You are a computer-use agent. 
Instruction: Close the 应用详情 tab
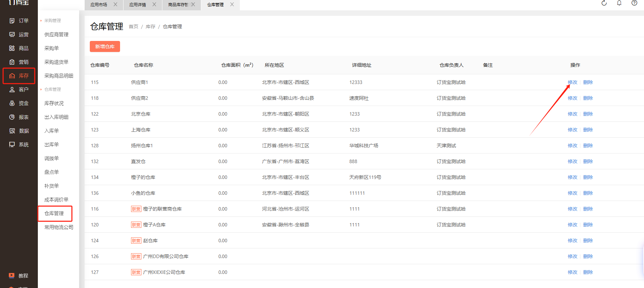[154, 4]
